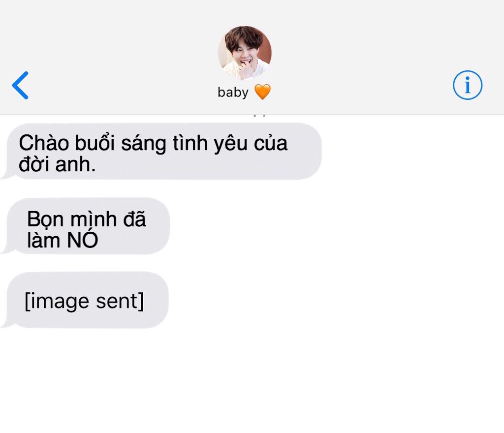Open the conversation info icon
The image size is (504, 433).
point(468,85)
